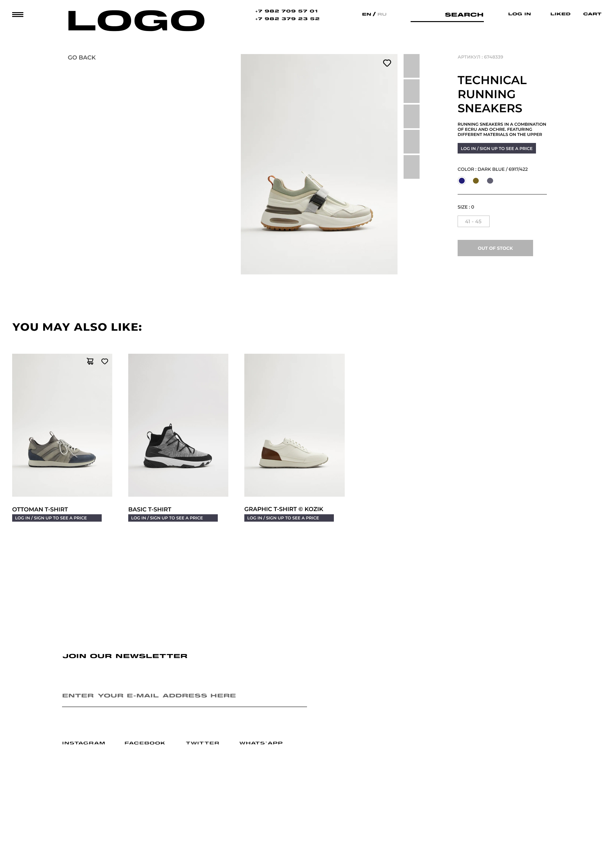Open the LIKED items page
This screenshot has height=868, width=614.
click(560, 14)
